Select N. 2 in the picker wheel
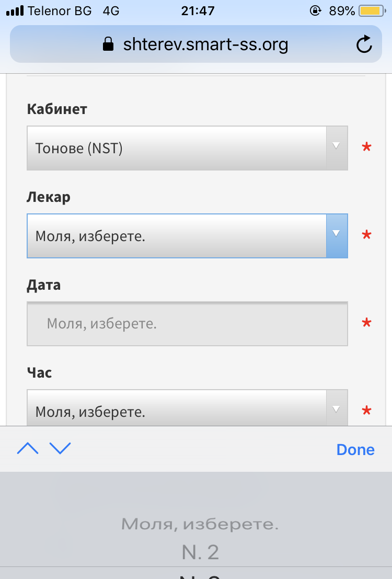The image size is (392, 579). click(200, 552)
